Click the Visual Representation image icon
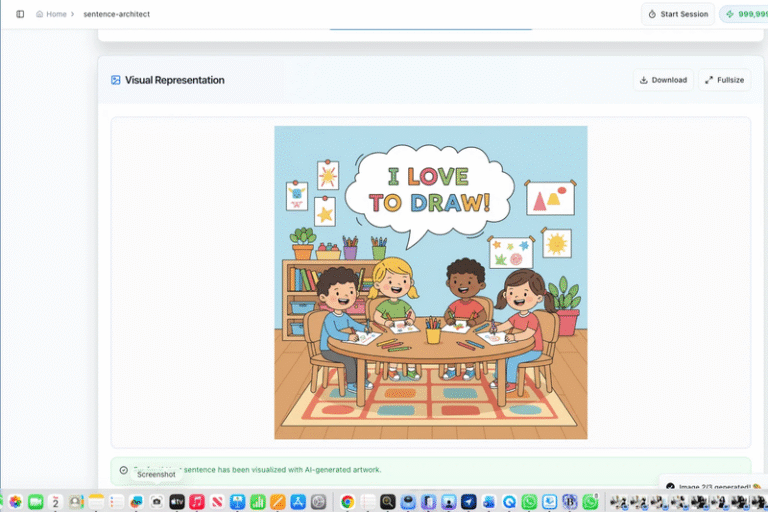This screenshot has width=768, height=512. click(116, 80)
